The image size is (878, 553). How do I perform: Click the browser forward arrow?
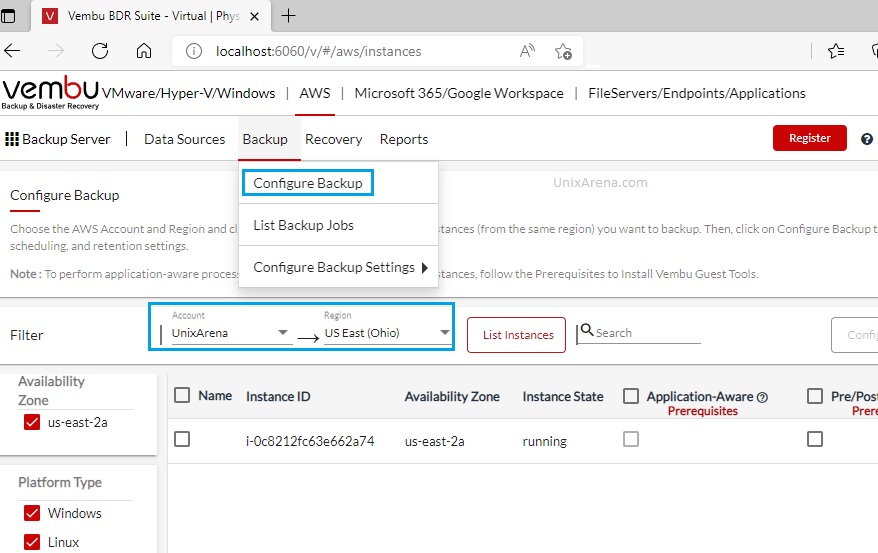point(55,51)
